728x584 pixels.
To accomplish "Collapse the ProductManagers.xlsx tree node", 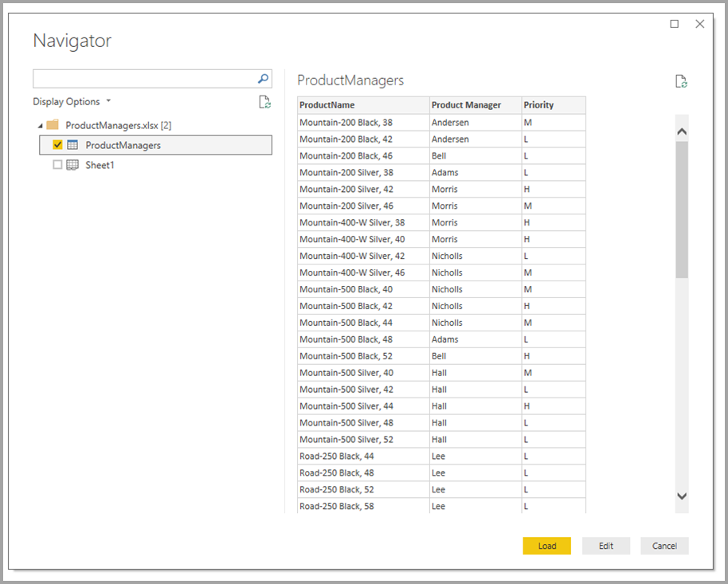I will [x=41, y=125].
